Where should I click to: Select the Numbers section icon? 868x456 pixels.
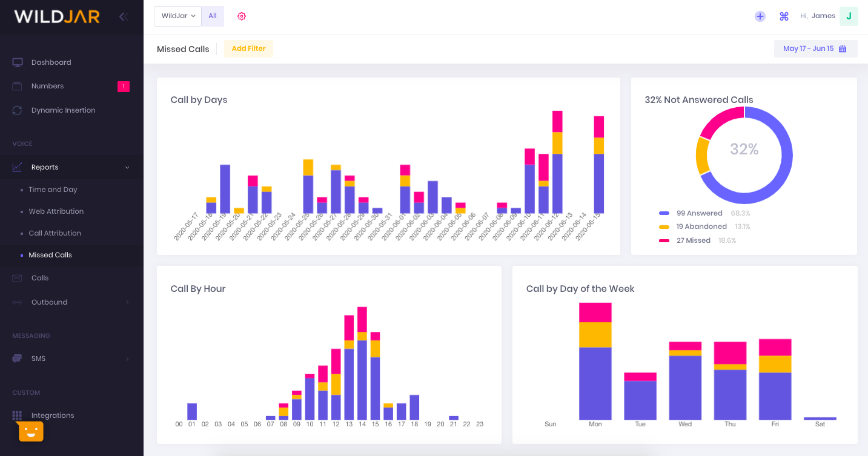(x=18, y=86)
